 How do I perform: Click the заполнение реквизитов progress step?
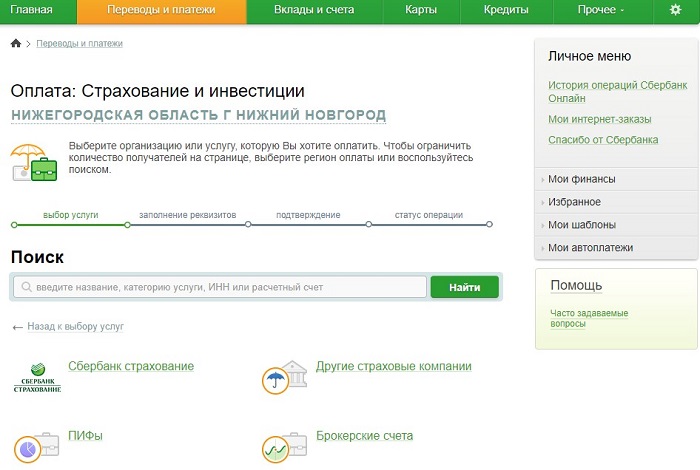[x=188, y=215]
